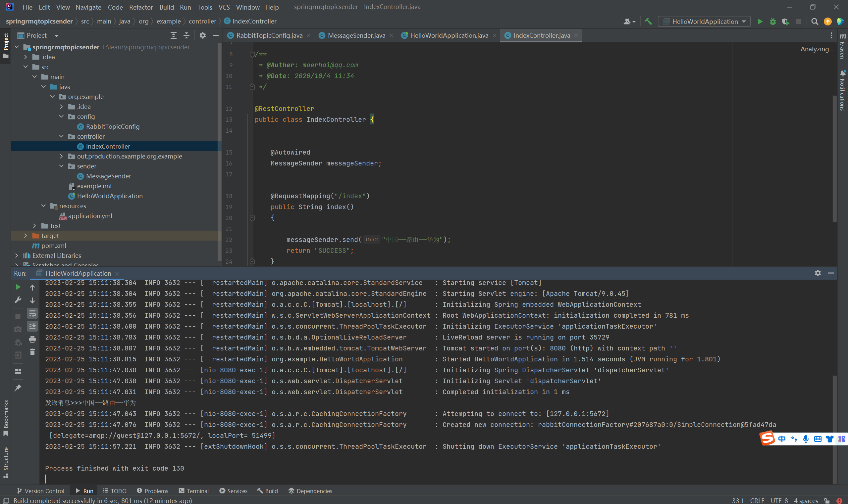Clear console with the trash icon
Screen dimensions: 848x504
pos(32,352)
